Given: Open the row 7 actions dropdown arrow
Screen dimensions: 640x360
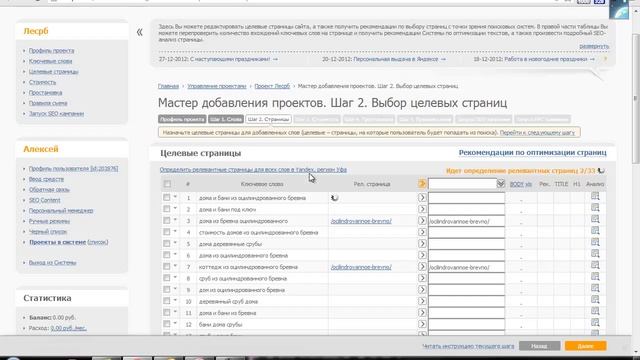Looking at the screenshot, I should [175, 266].
